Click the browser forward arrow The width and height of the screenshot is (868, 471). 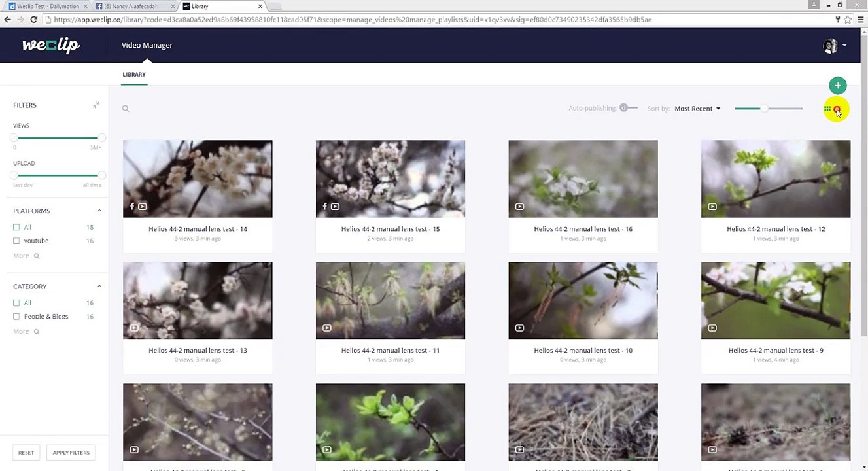20,20
